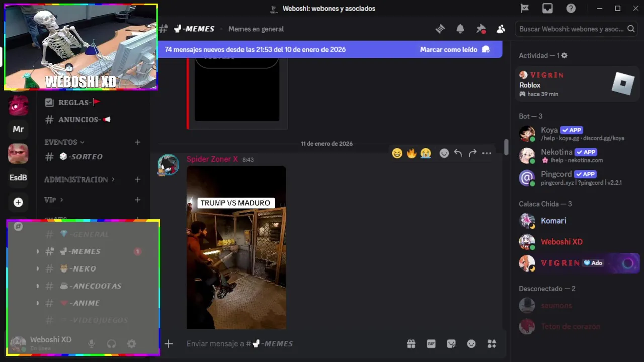
Task: Toggle channel notification bell
Action: click(x=460, y=29)
